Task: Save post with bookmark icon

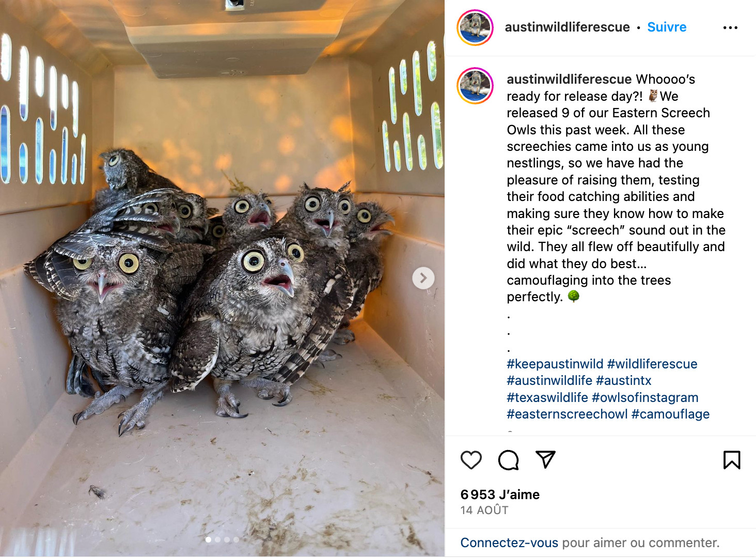Action: pos(732,460)
